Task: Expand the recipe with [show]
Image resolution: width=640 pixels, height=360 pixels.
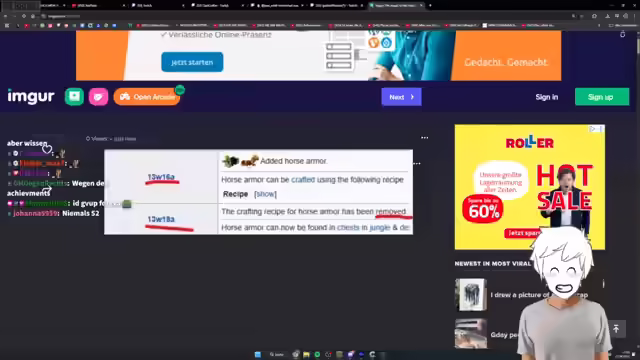Action: 265,194
